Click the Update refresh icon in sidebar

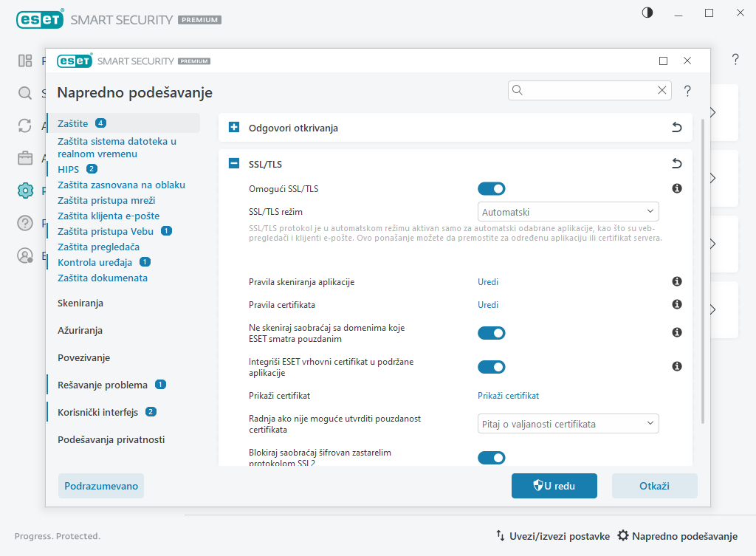[x=25, y=126]
